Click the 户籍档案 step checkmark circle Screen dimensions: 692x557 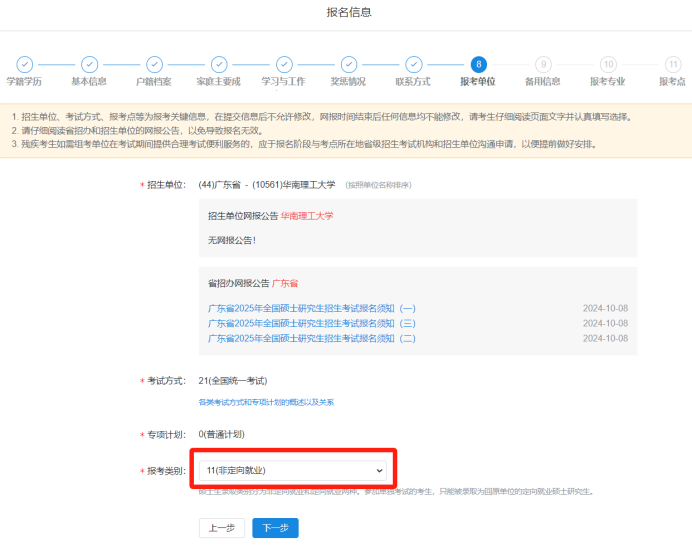click(x=154, y=64)
